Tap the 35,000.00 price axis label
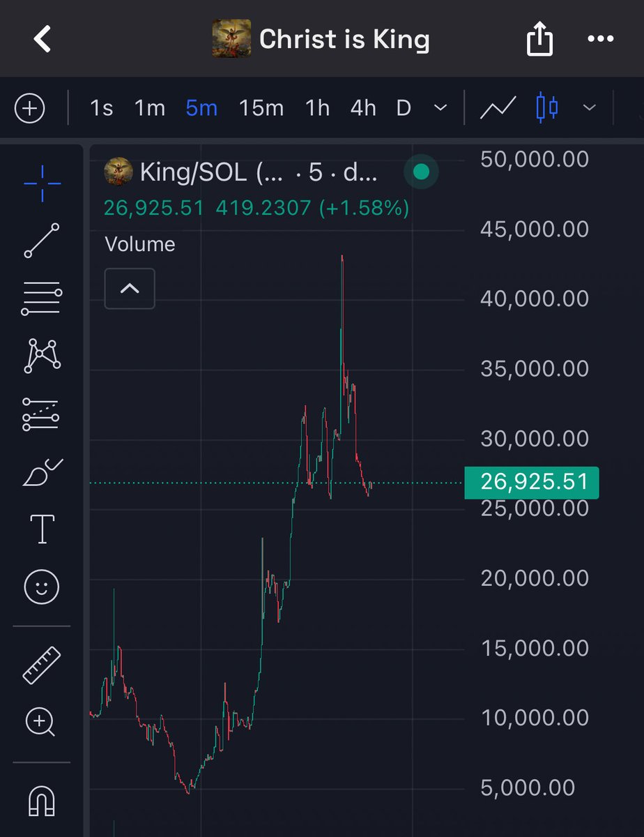Viewport: 644px width, 837px height. coord(535,368)
